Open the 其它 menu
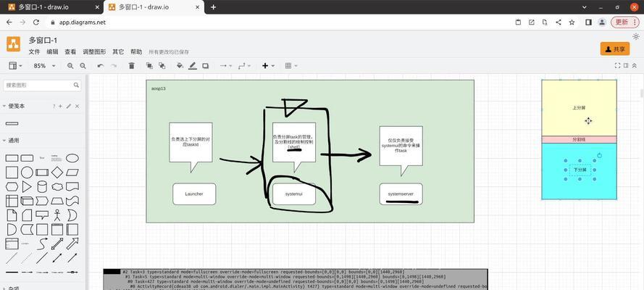 [118, 51]
